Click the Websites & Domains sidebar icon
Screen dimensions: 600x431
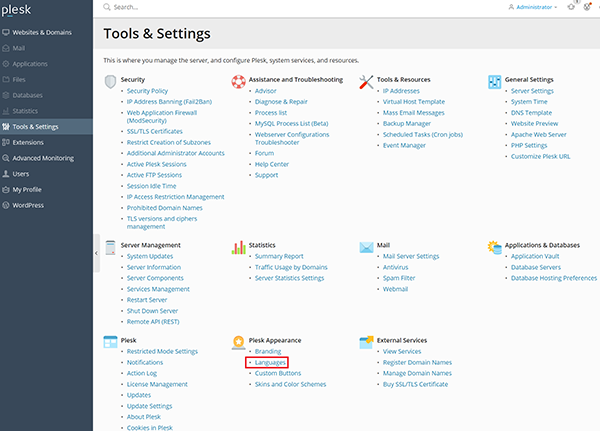pyautogui.click(x=6, y=32)
